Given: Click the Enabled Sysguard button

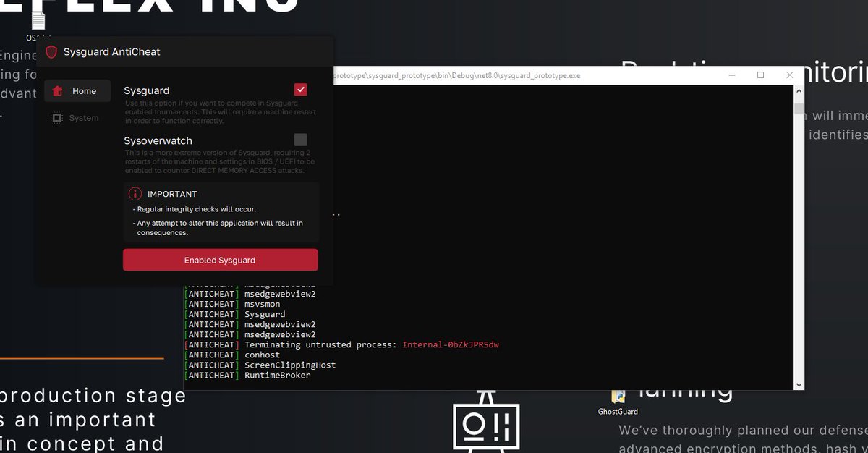Looking at the screenshot, I should pyautogui.click(x=220, y=260).
